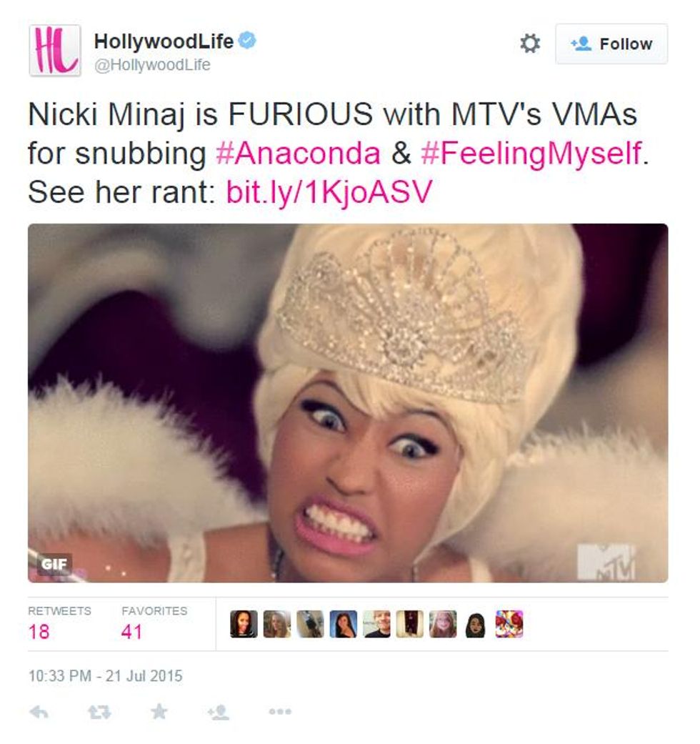This screenshot has height=744, width=700.
Task: Click the reply arrow icon
Action: point(39,712)
